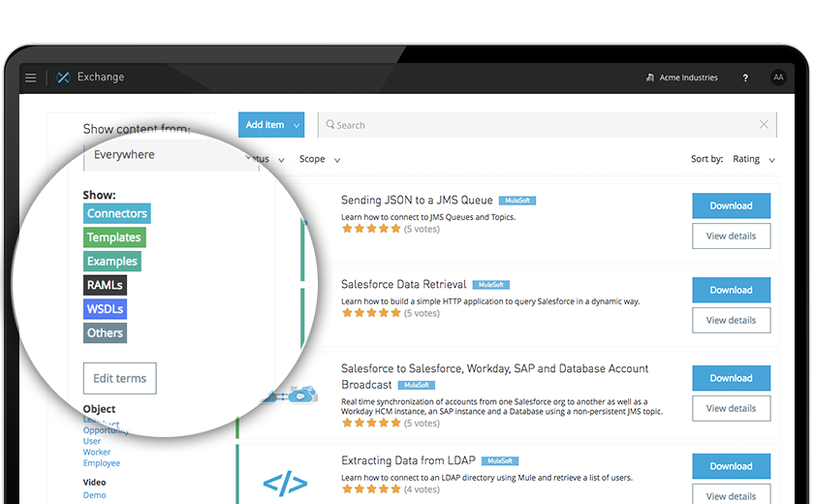The height and width of the screenshot is (504, 814).
Task: Open the Sort by Rating dropdown
Action: [x=754, y=159]
